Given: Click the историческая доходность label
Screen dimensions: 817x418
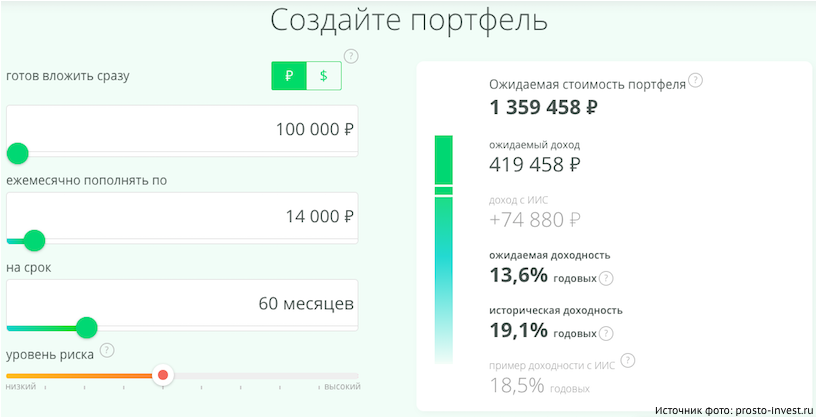Looking at the screenshot, I should coord(556,311).
